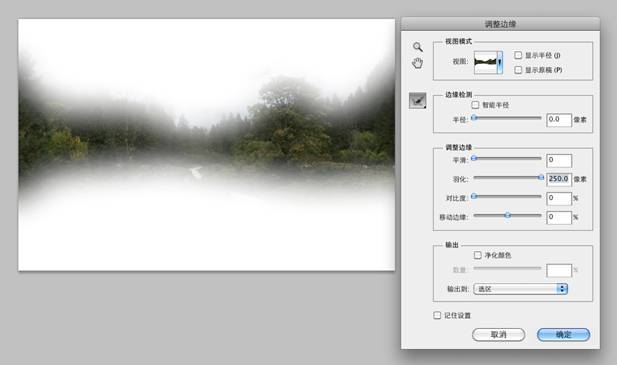617x365 pixels.
Task: Click the 平滑 slider handle
Action: 475,158
